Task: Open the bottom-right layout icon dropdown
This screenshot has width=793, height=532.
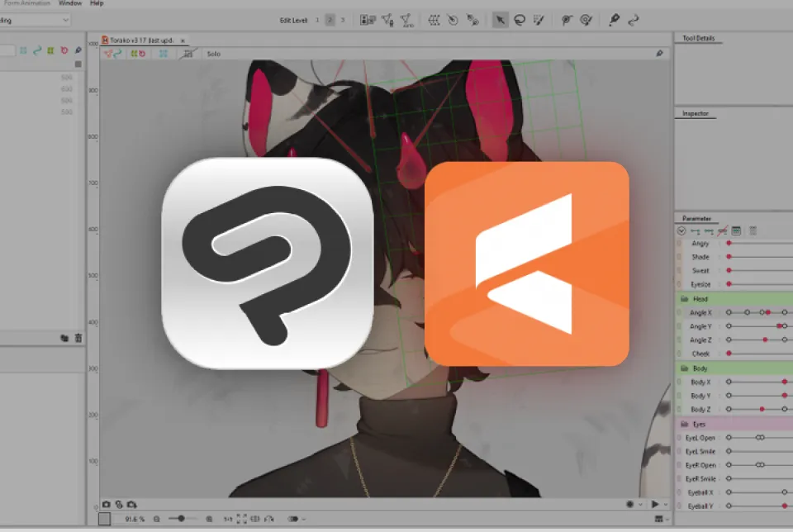Action: tap(662, 519)
